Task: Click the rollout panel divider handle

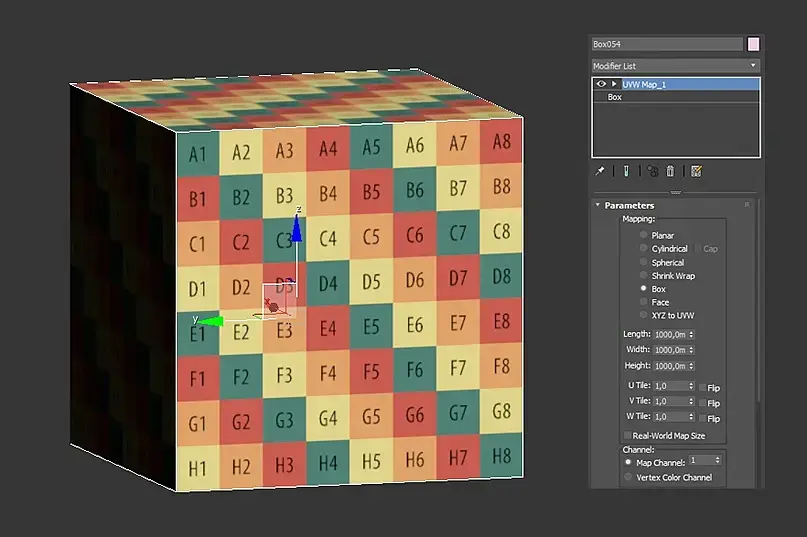Action: coord(675,193)
